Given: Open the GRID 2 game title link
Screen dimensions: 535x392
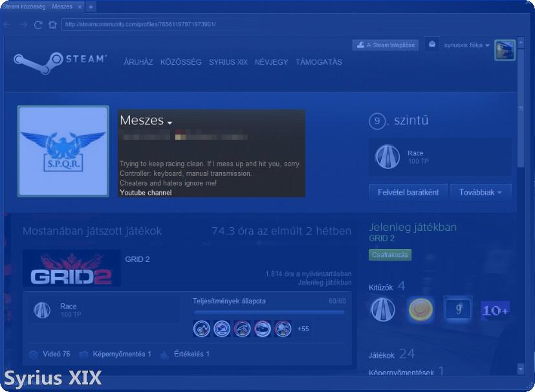Looking at the screenshot, I should (138, 259).
